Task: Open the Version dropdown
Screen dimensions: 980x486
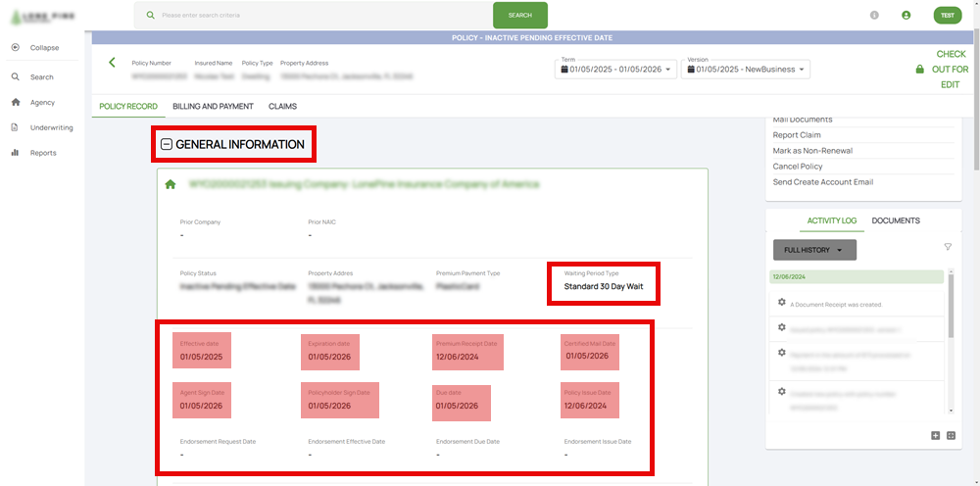Action: tap(748, 70)
